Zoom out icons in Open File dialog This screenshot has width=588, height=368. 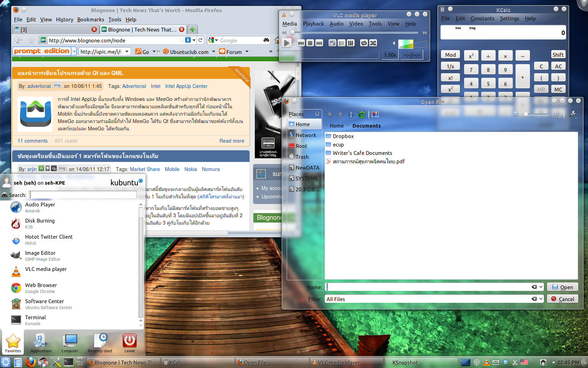coord(516,115)
